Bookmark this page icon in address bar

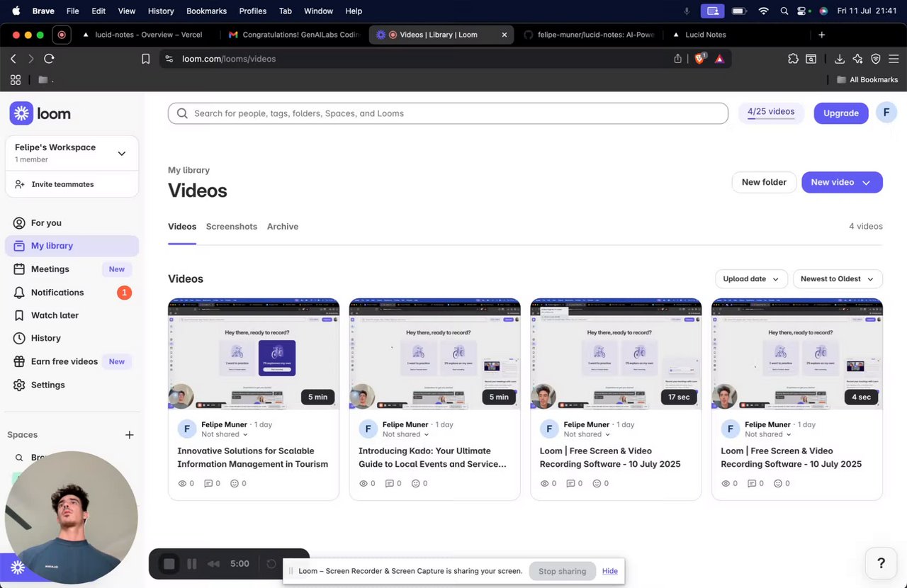145,59
